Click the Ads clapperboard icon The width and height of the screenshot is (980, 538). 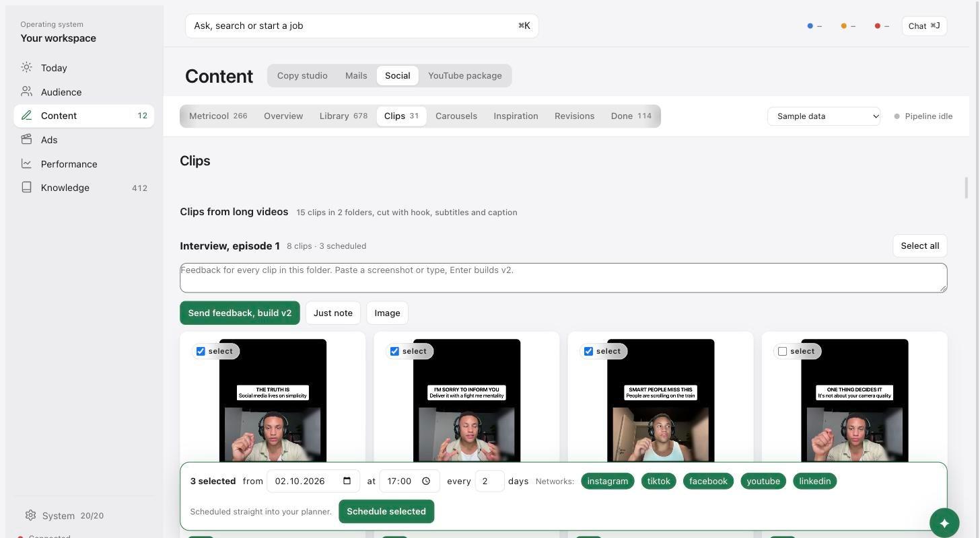(26, 139)
